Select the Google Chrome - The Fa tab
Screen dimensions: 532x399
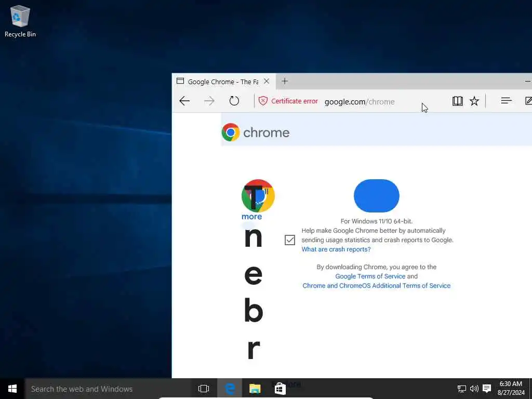(x=223, y=82)
